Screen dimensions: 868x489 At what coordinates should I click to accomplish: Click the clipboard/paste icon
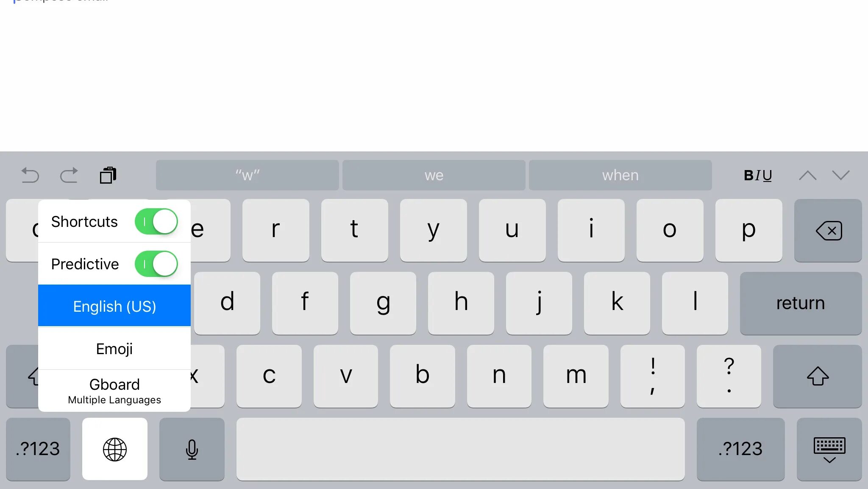pos(108,175)
